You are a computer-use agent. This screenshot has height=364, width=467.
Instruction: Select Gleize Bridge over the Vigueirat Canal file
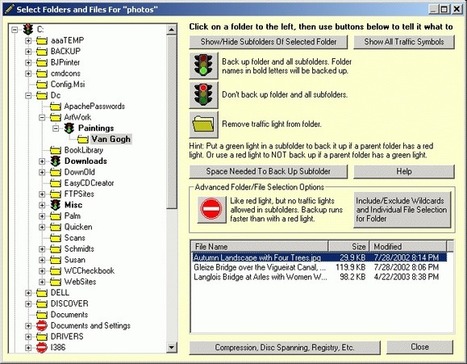tap(319, 267)
